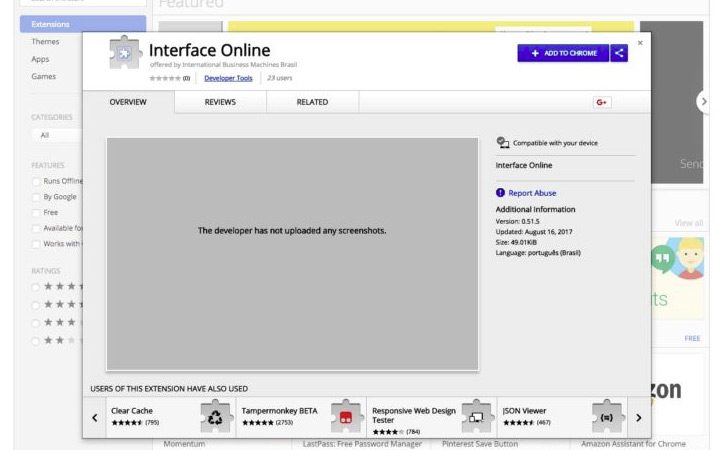This screenshot has height=450, width=720.
Task: Click the JSON Viewer extension name
Action: [524, 411]
